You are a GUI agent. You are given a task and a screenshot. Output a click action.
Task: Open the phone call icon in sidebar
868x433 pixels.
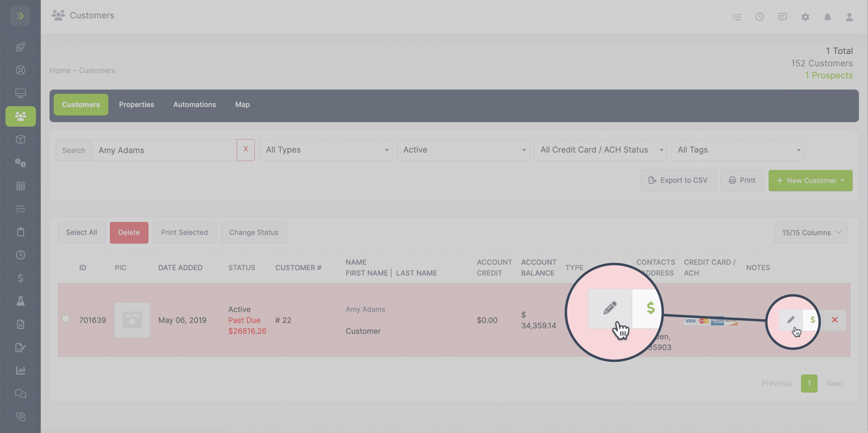click(x=20, y=417)
